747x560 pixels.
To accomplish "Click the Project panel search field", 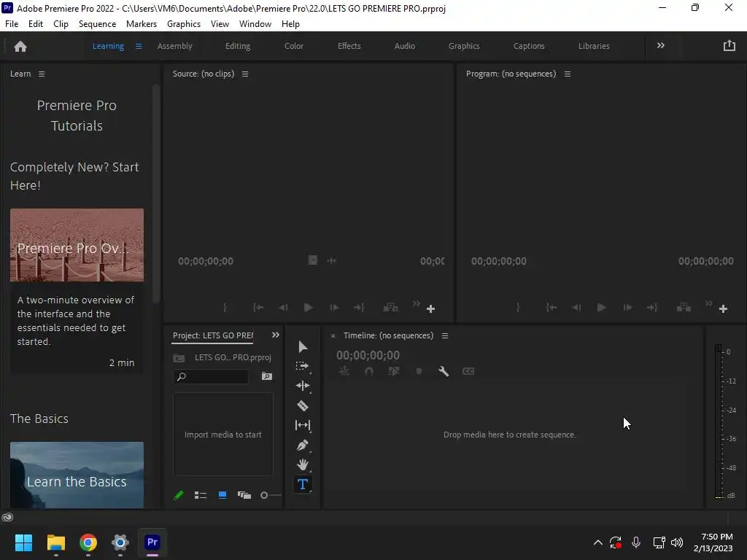I will [x=211, y=377].
